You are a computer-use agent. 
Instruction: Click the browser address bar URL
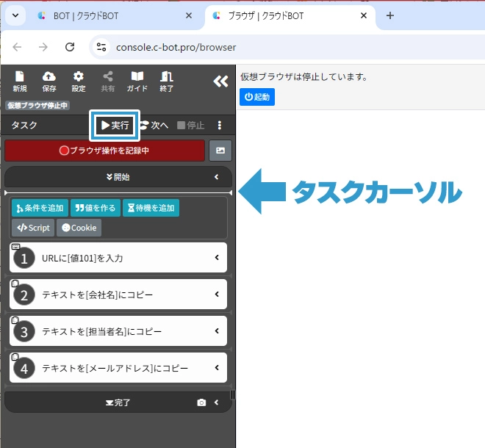[x=176, y=47]
